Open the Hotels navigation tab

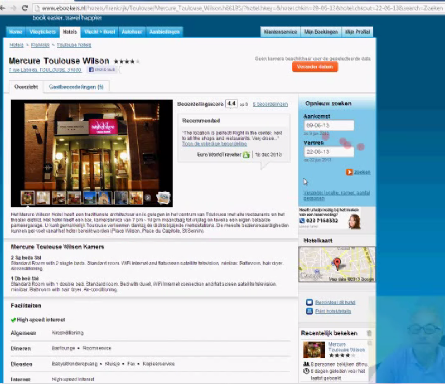(70, 32)
